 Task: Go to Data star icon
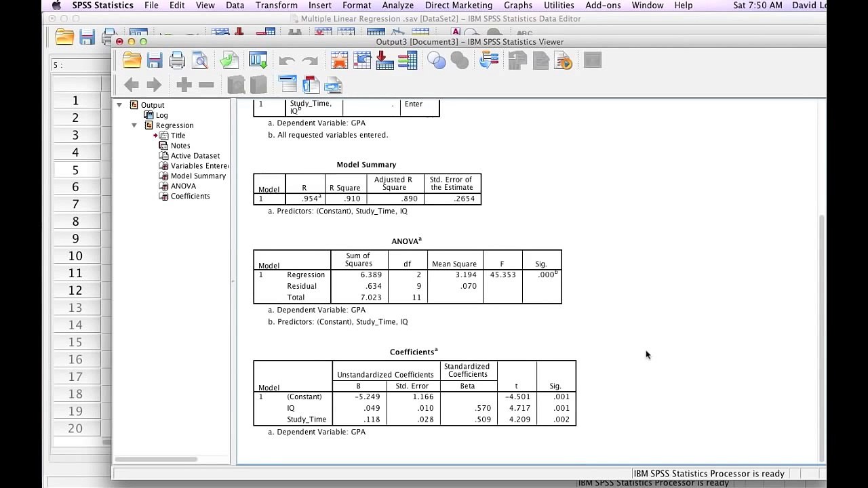339,61
